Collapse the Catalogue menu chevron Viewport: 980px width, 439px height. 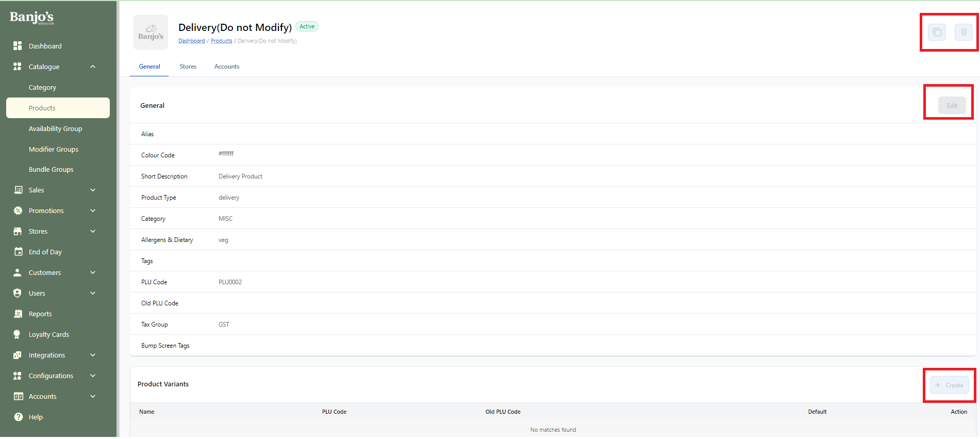point(93,67)
